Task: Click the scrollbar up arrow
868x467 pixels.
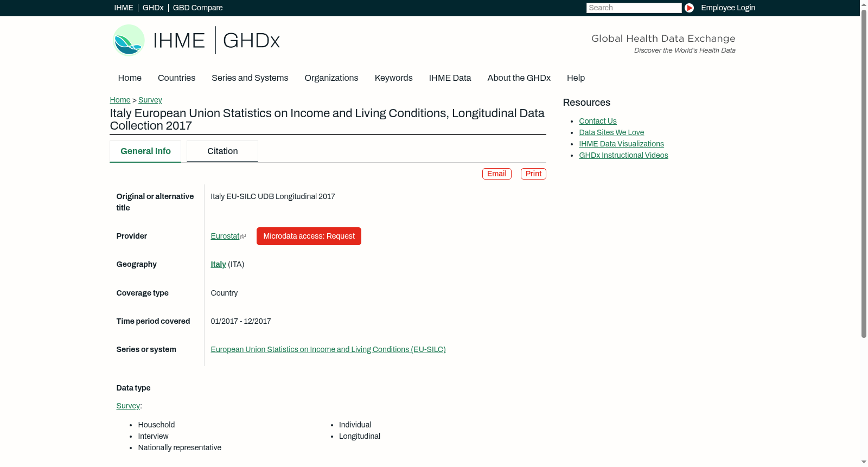Action: point(864,4)
